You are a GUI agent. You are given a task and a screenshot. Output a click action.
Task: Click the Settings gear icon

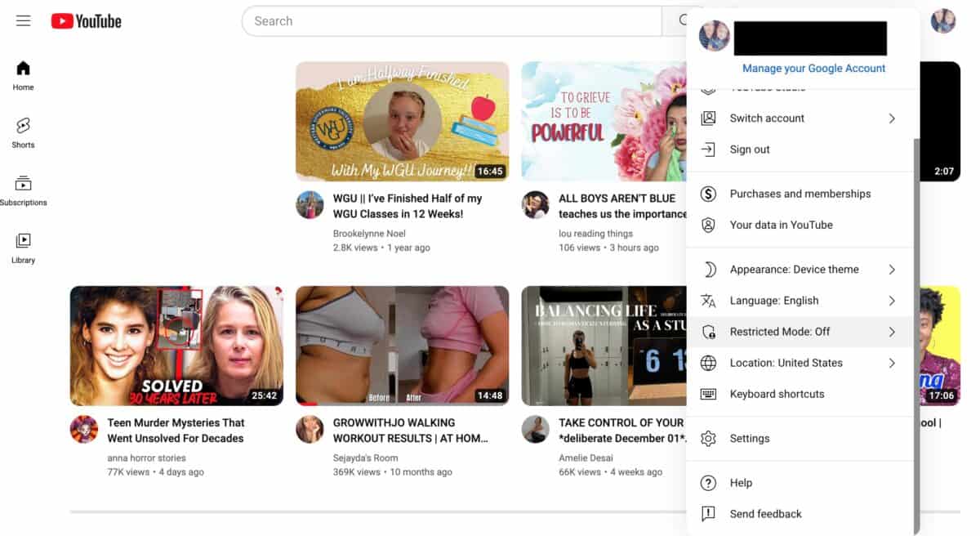pyautogui.click(x=708, y=439)
